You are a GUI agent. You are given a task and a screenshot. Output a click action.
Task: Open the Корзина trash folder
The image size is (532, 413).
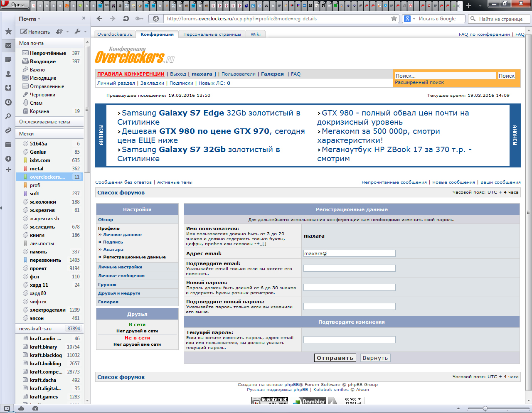click(x=50, y=111)
